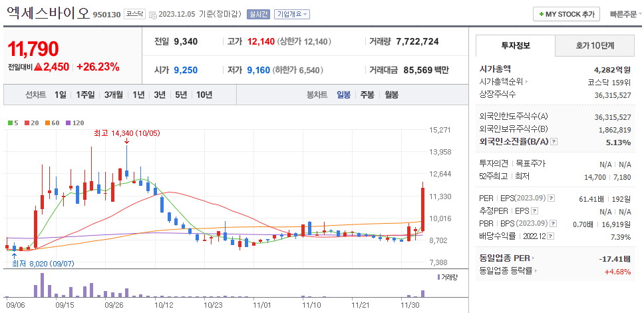Select 1년 line chart period
The image size is (644, 313).
click(138, 95)
